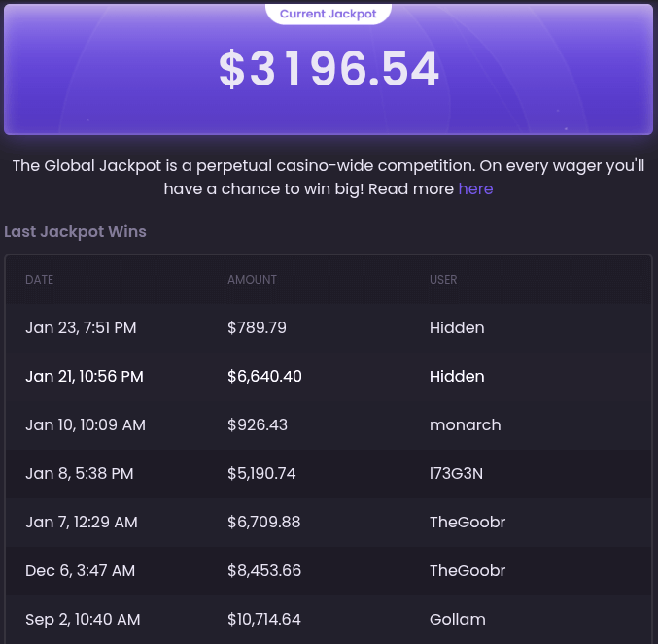The height and width of the screenshot is (644, 658).
Task: Click the $6,640.40 win amount
Action: click(x=264, y=377)
